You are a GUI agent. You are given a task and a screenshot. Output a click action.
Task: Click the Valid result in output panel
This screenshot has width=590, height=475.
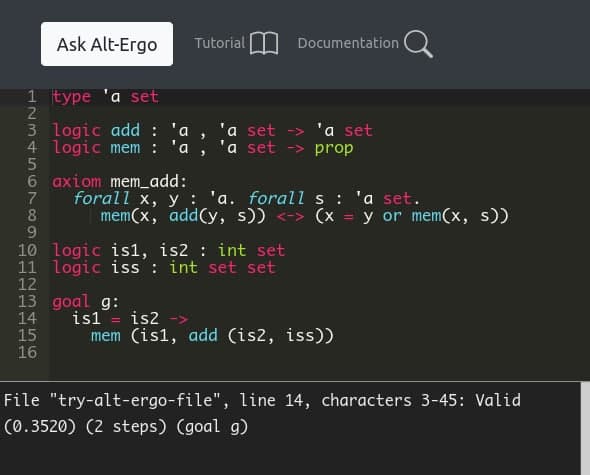click(497, 400)
